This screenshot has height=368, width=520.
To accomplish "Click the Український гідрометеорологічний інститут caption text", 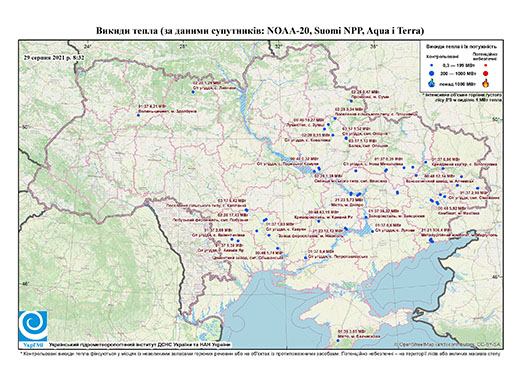I will coord(140,345).
